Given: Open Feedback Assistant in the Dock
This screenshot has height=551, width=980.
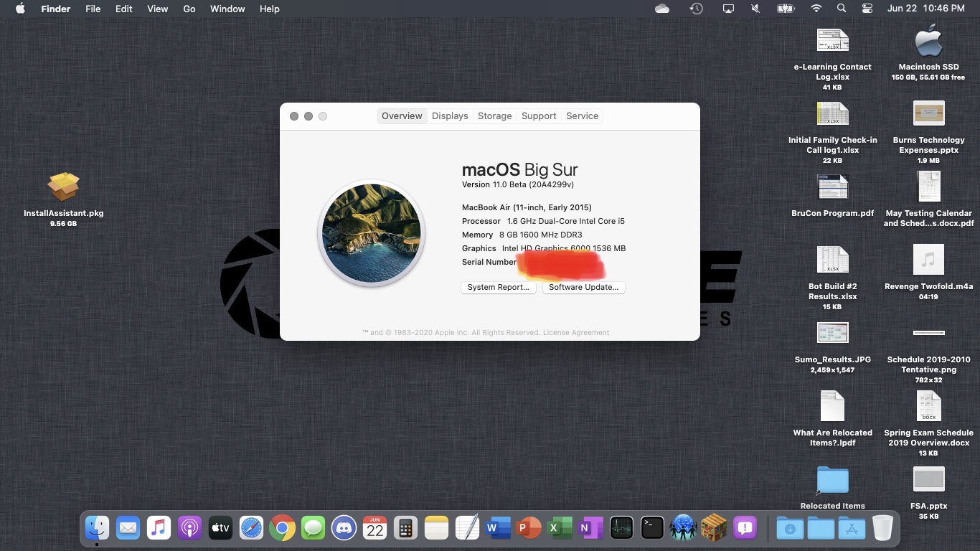Looking at the screenshot, I should click(x=745, y=529).
